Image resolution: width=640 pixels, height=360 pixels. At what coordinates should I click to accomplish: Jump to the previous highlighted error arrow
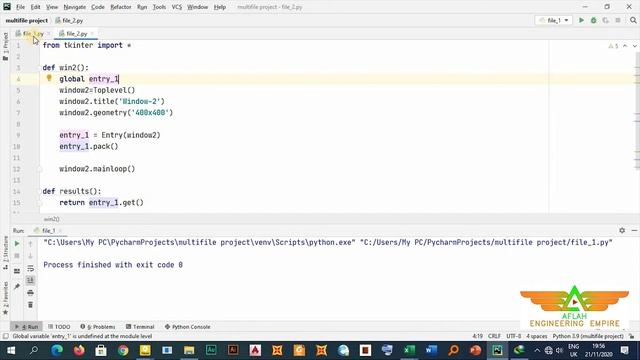625,46
